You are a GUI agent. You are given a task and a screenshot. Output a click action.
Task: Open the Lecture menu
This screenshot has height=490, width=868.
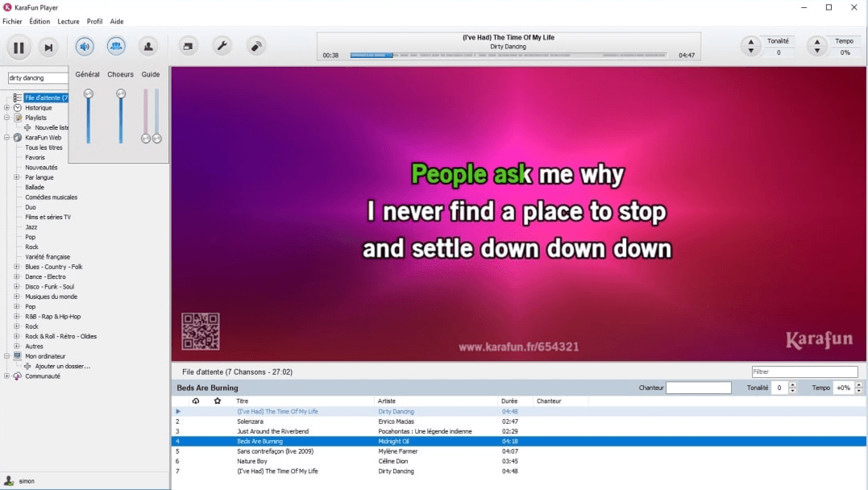(x=69, y=22)
